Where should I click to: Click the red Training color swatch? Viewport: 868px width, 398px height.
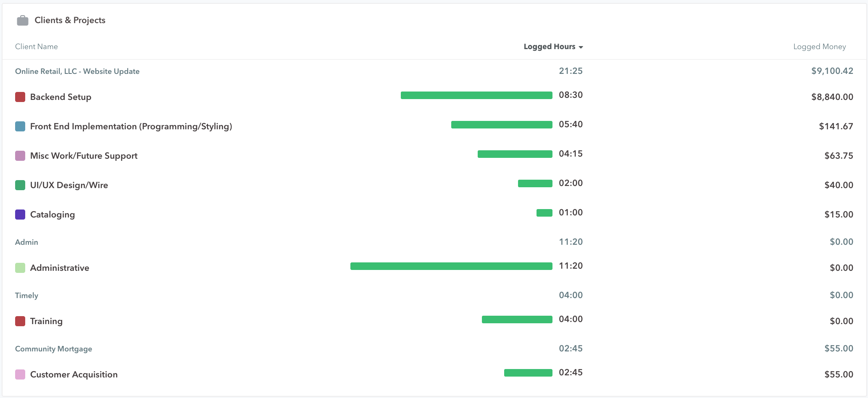(x=20, y=321)
